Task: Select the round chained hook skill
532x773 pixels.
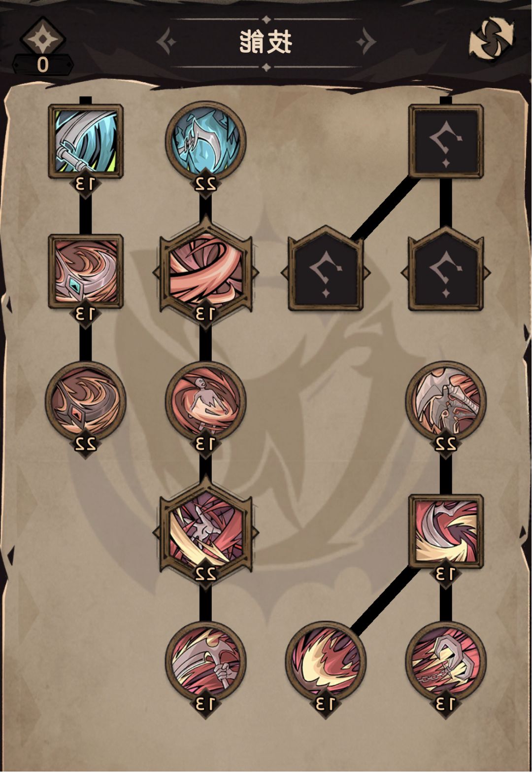Action: click(446, 662)
